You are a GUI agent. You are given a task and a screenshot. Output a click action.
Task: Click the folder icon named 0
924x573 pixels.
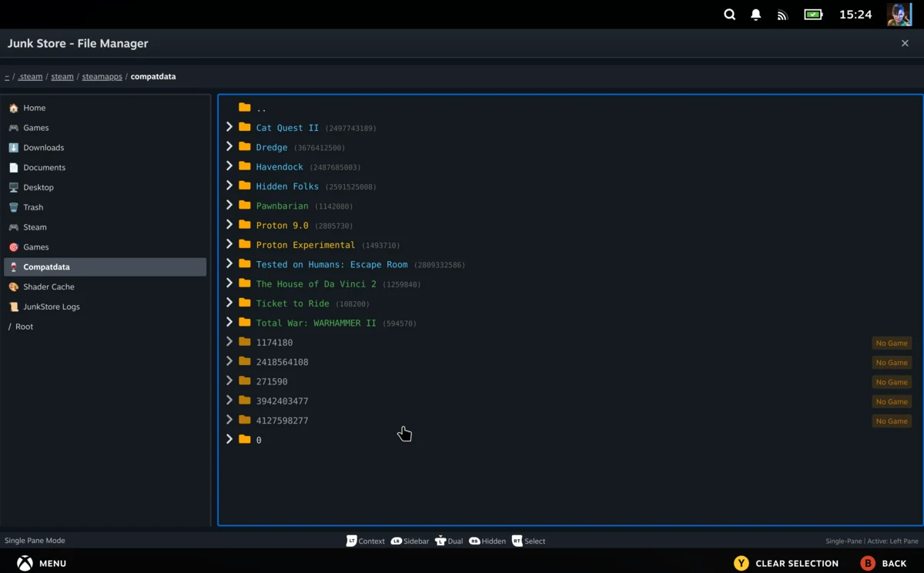245,439
